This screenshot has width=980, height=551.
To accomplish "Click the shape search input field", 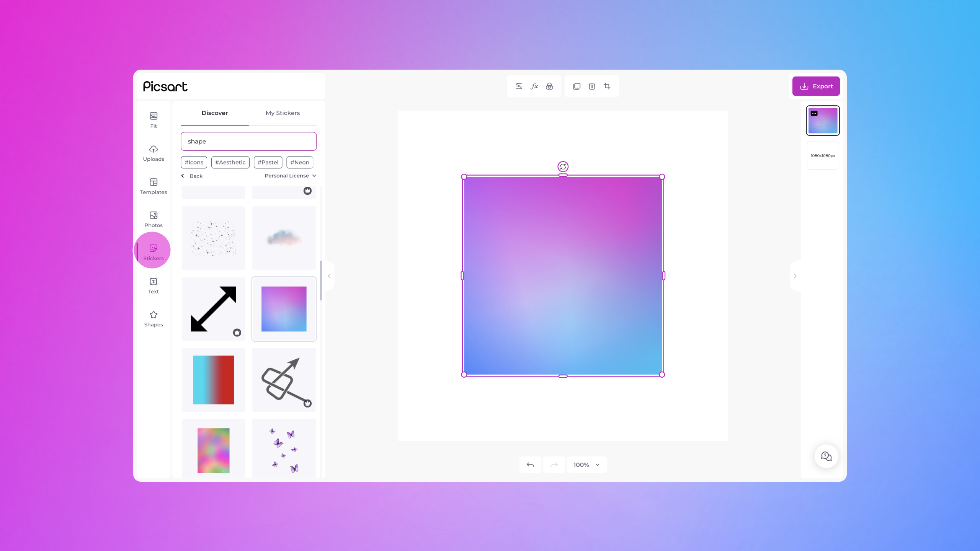I will (248, 141).
